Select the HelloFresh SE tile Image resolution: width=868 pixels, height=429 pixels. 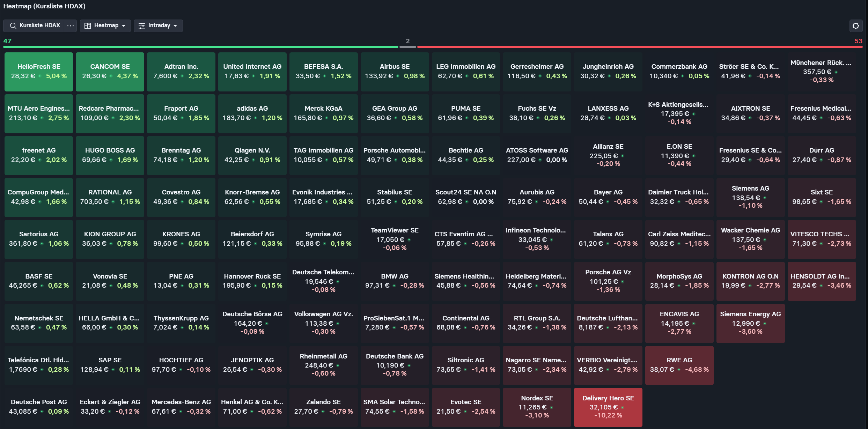pos(39,72)
